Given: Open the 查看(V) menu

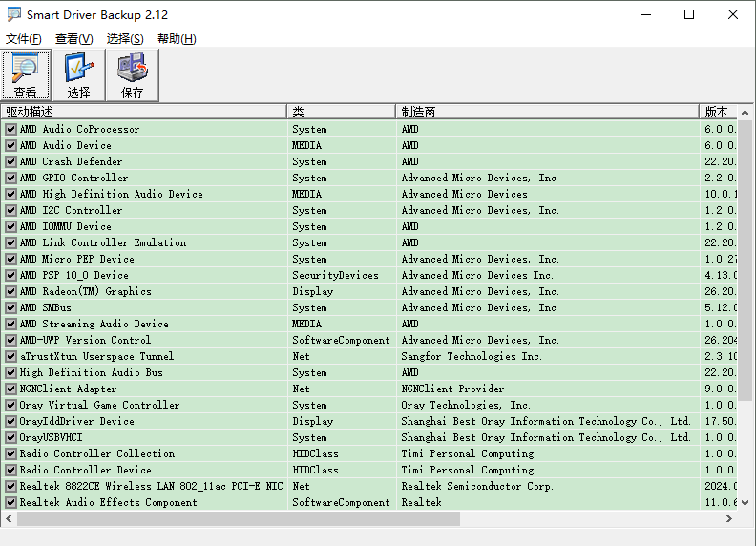Looking at the screenshot, I should [73, 39].
